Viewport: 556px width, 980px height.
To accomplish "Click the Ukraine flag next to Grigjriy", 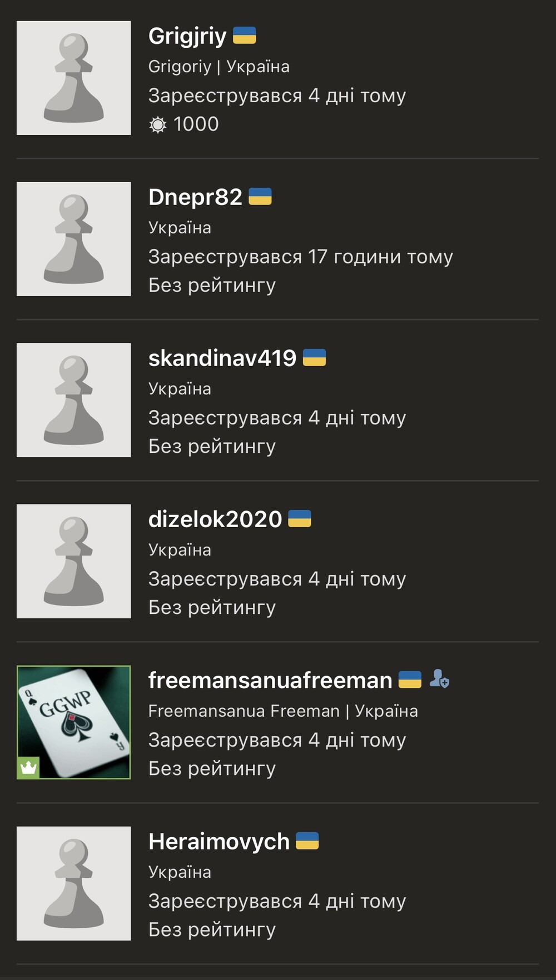I will click(x=244, y=36).
